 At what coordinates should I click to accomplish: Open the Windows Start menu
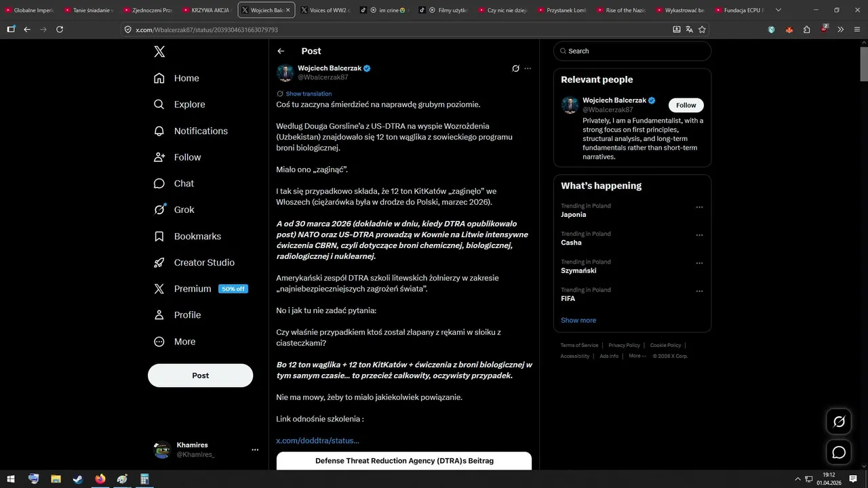(x=12, y=479)
